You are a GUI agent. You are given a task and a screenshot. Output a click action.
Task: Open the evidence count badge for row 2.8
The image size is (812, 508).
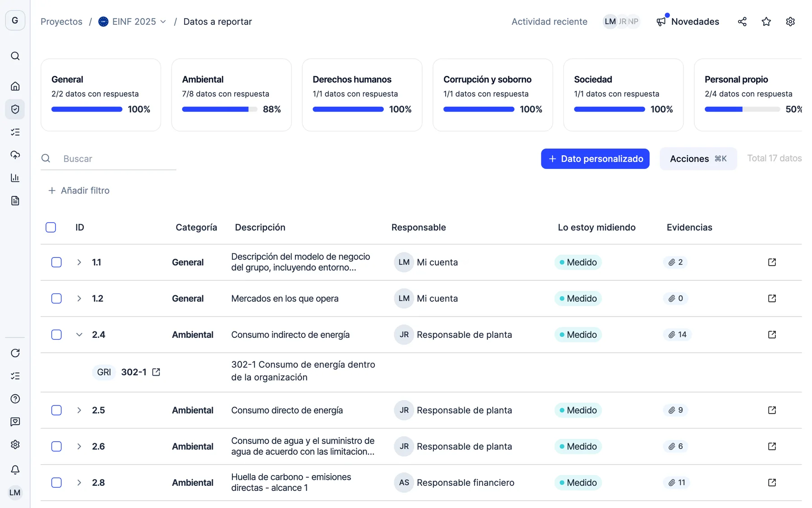click(676, 483)
